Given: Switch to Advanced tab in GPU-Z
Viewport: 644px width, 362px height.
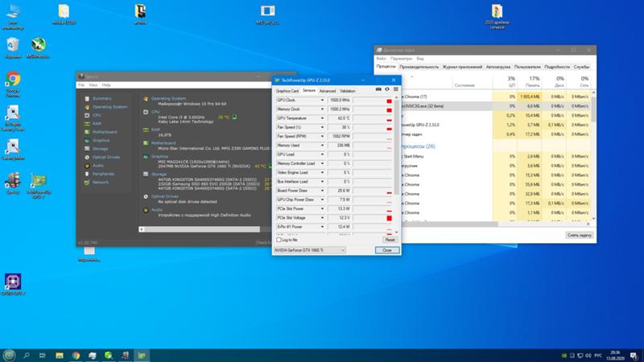Looking at the screenshot, I should pyautogui.click(x=328, y=91).
